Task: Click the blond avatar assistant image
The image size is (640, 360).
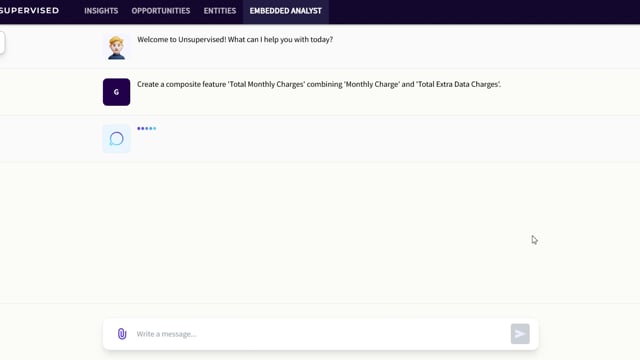Action: tap(116, 47)
